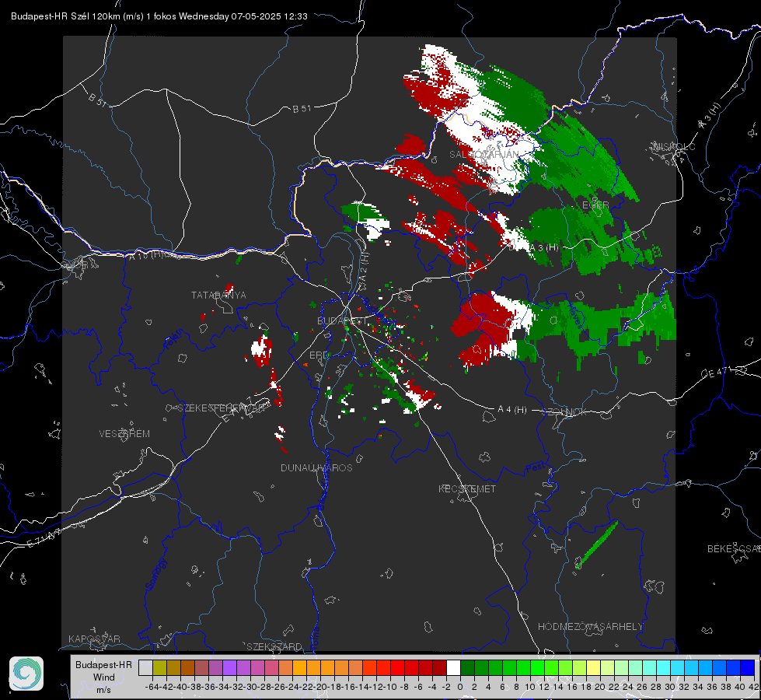The height and width of the screenshot is (700, 761).
Task: Click the radar title with date 07-05-2025 12:33
Action: click(x=159, y=16)
